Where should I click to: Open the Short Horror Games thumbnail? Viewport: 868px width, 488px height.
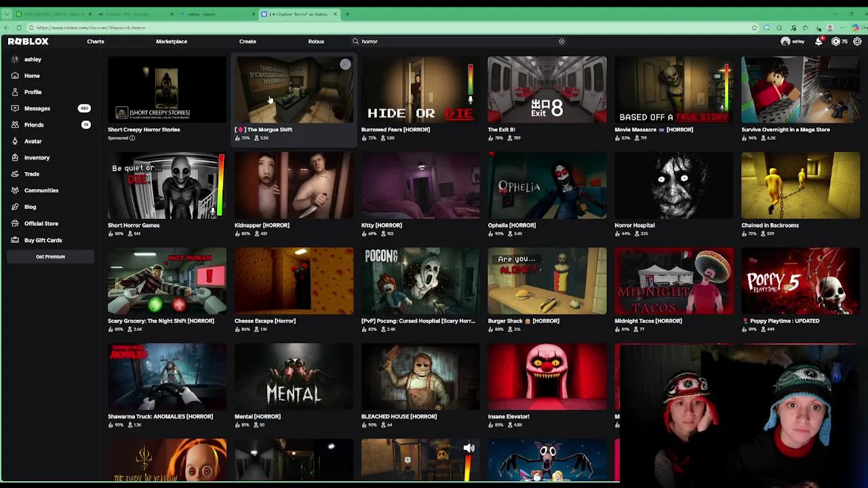167,185
